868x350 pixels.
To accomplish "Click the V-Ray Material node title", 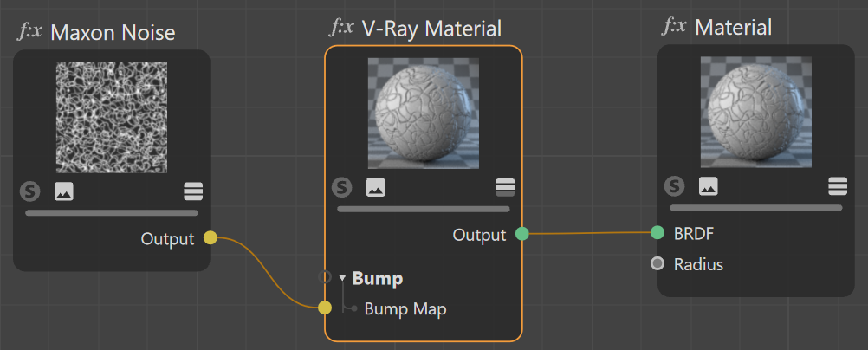I will (x=431, y=28).
